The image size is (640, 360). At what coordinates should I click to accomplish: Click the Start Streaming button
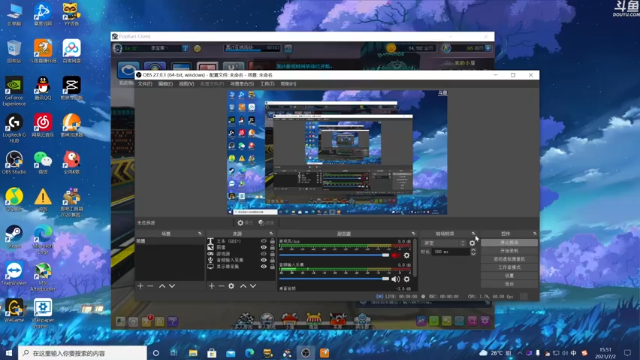(x=509, y=242)
